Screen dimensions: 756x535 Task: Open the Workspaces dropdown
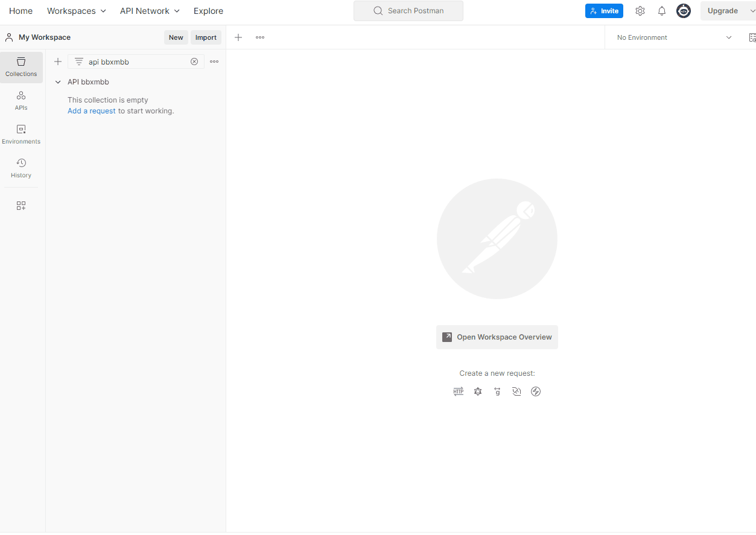coord(77,11)
